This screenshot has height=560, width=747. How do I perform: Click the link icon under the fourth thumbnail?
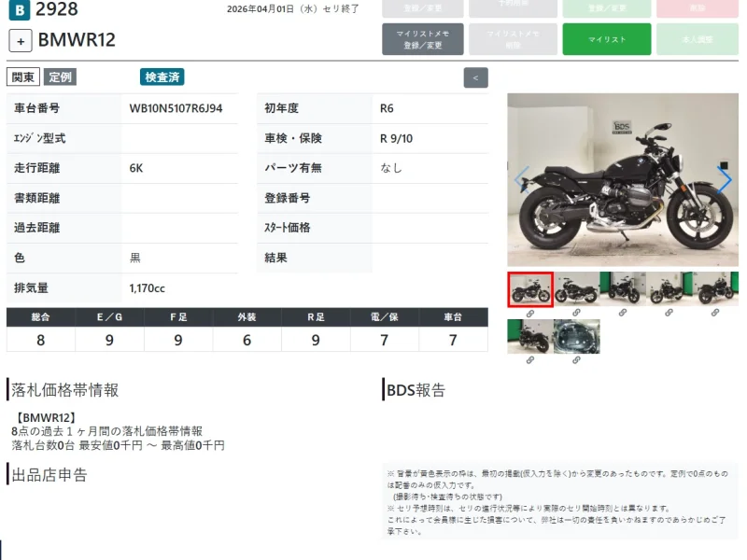669,313
